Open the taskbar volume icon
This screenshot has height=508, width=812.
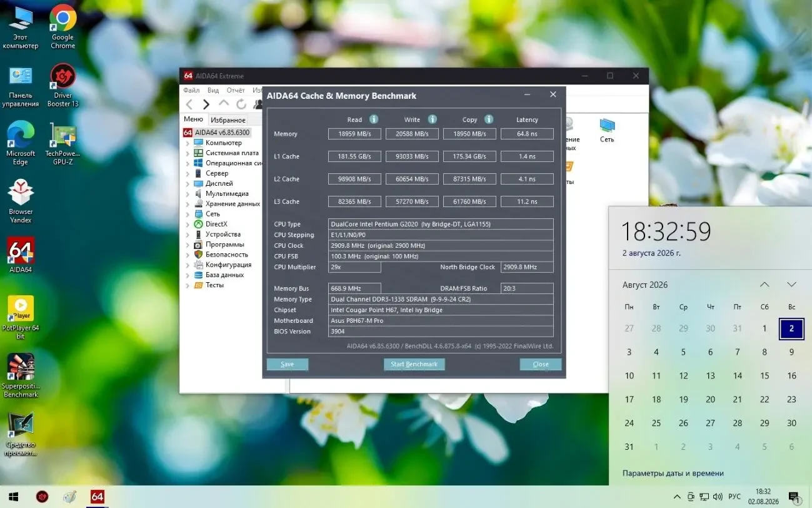pyautogui.click(x=718, y=497)
